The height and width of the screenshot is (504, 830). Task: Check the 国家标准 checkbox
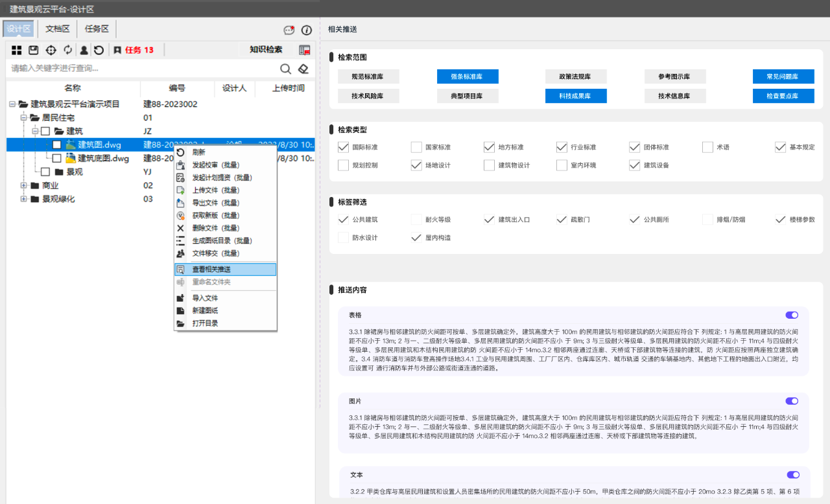416,147
